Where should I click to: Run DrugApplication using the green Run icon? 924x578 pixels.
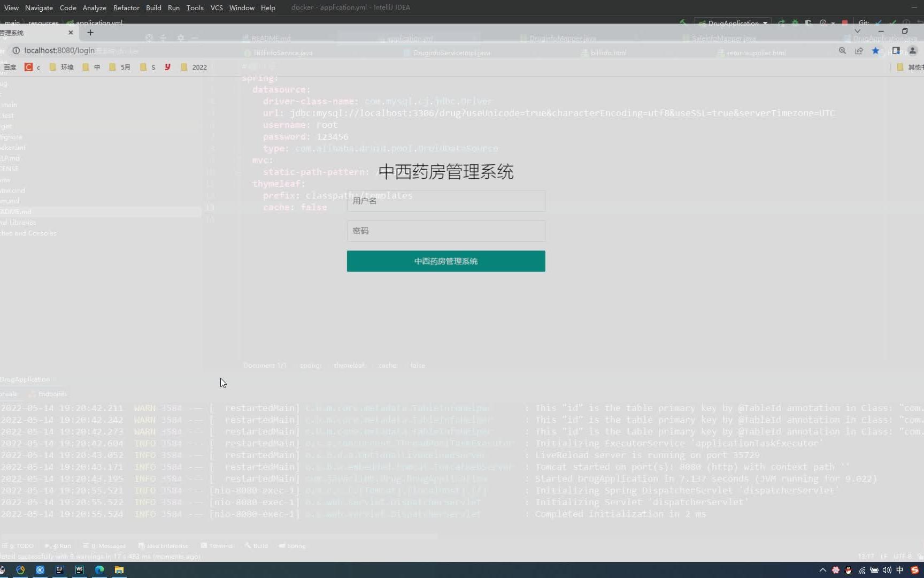pyautogui.click(x=781, y=23)
